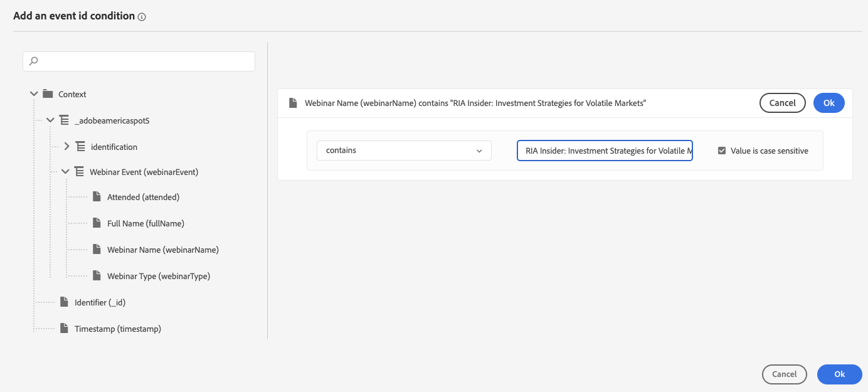The image size is (868, 392).
Task: Select Identifier (_id) in the tree
Action: click(x=100, y=302)
